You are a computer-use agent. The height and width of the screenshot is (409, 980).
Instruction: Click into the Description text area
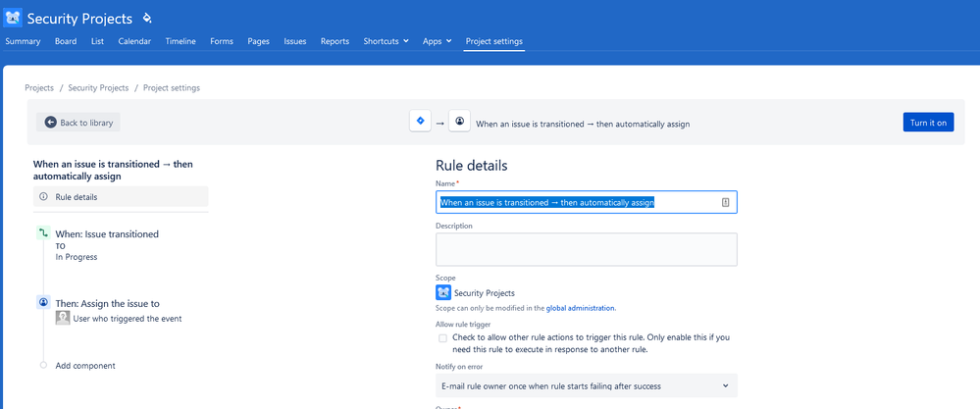pyautogui.click(x=587, y=250)
